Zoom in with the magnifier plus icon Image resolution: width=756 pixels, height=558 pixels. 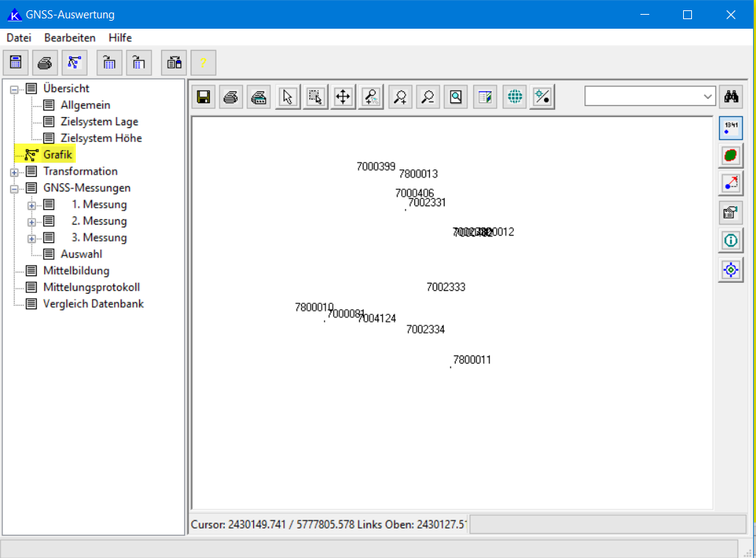[x=400, y=96]
